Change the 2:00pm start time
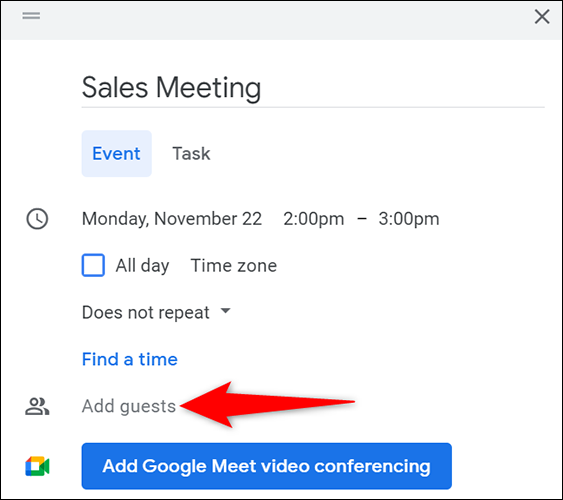563x500 pixels. (313, 219)
